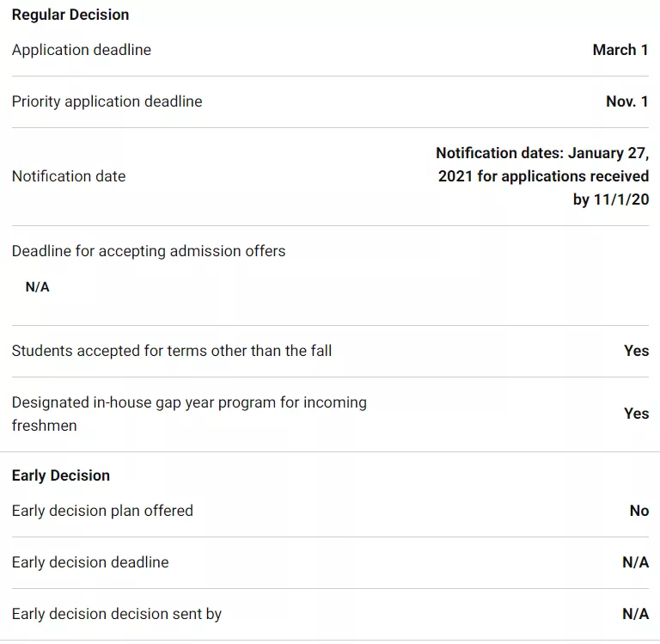Click the Notification date row label
The height and width of the screenshot is (644, 660).
tap(69, 176)
